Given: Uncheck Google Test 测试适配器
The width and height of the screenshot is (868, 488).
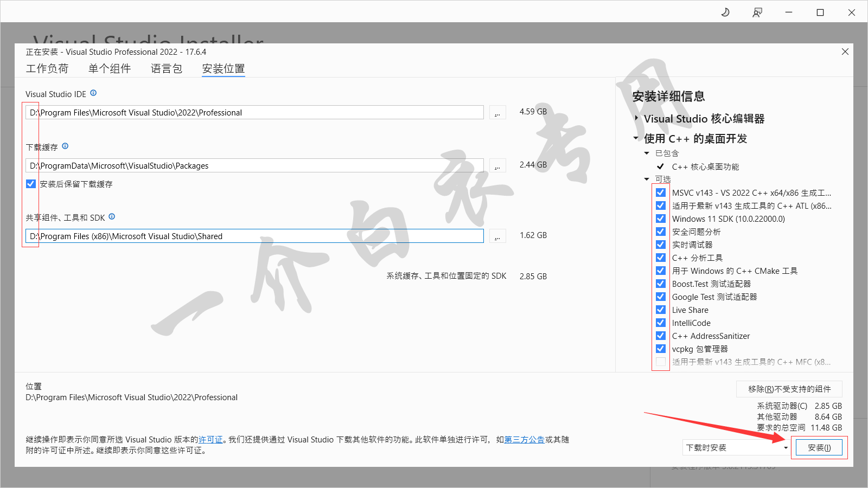Looking at the screenshot, I should click(660, 297).
